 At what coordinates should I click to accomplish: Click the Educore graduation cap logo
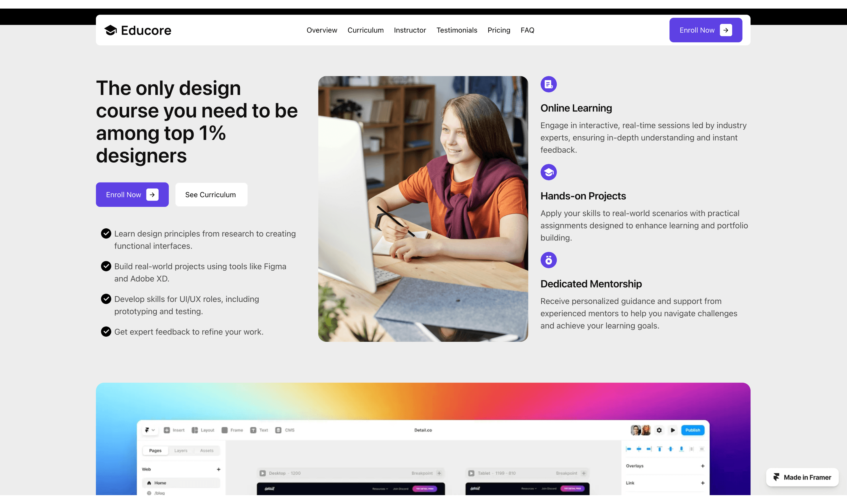point(110,30)
